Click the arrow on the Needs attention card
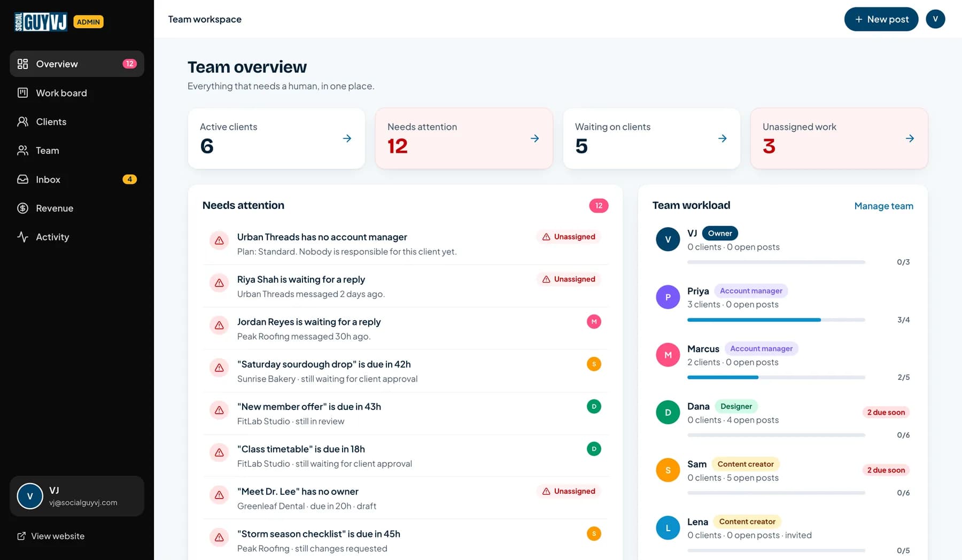The height and width of the screenshot is (560, 962). tap(534, 138)
